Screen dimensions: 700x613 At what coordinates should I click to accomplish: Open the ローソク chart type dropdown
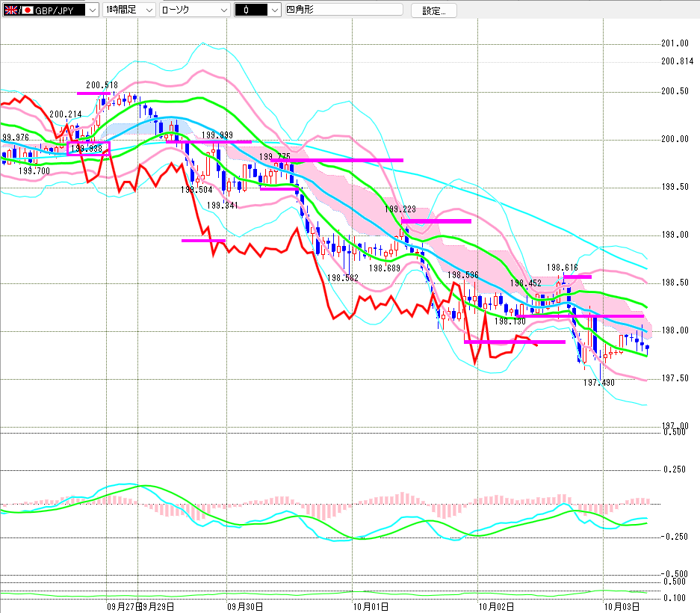pos(222,10)
